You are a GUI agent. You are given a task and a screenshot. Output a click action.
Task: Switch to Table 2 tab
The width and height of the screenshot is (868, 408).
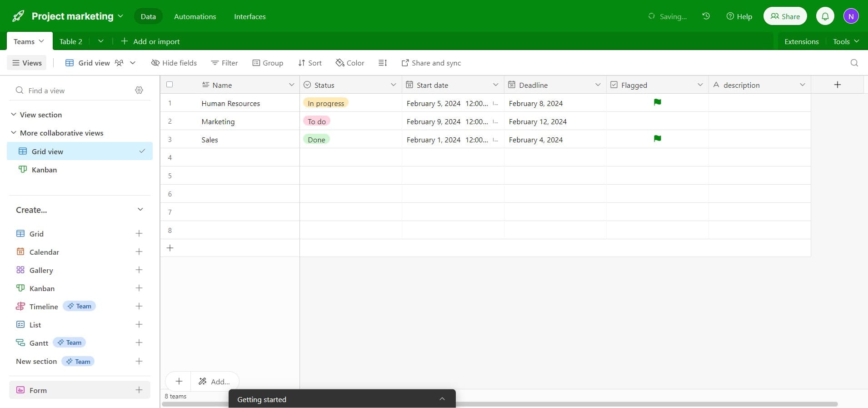click(x=71, y=41)
